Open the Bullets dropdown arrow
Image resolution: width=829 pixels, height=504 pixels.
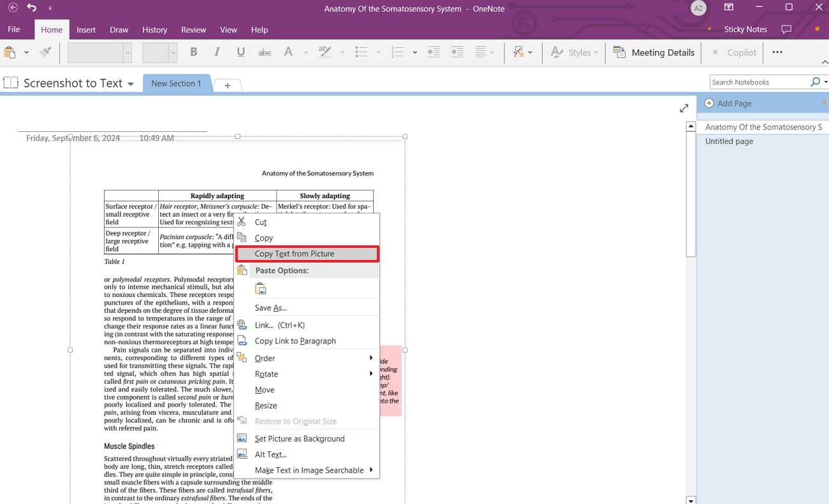[378, 52]
